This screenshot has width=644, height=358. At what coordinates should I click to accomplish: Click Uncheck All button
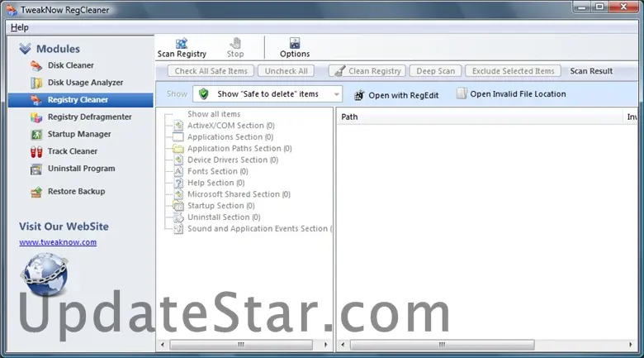[286, 71]
